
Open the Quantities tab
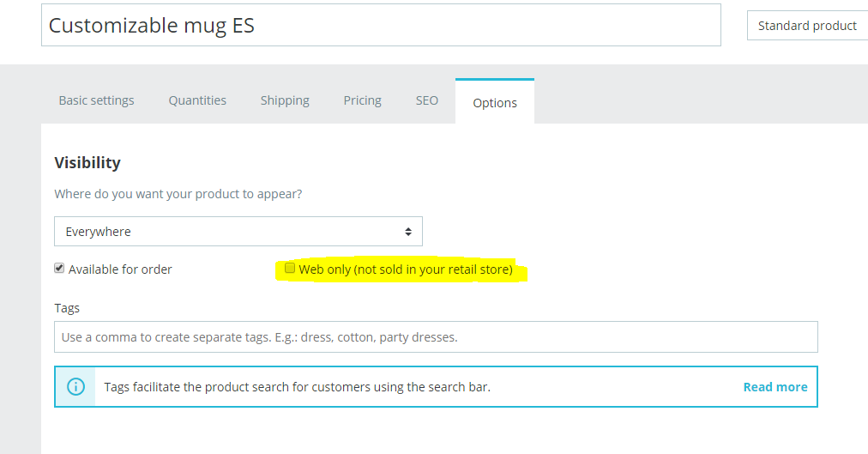coord(197,100)
